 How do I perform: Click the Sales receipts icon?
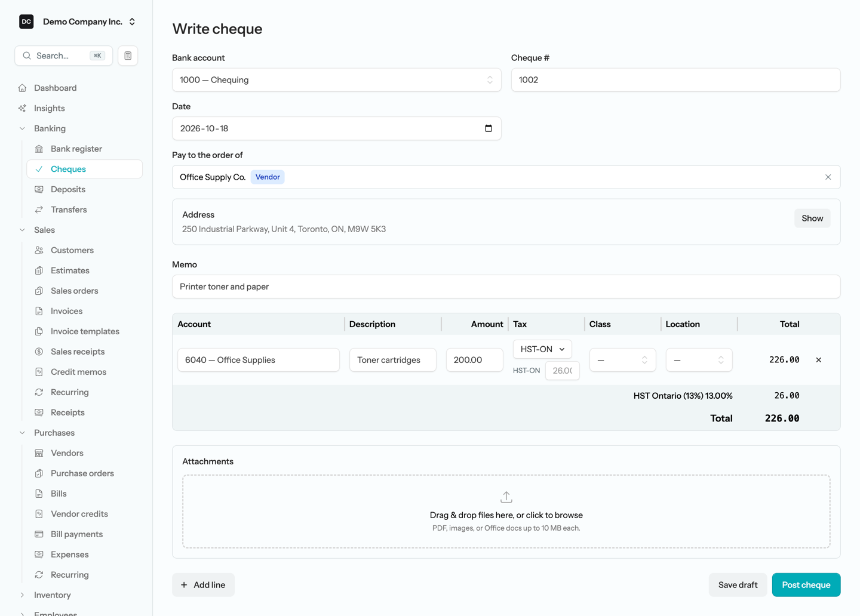(x=39, y=352)
